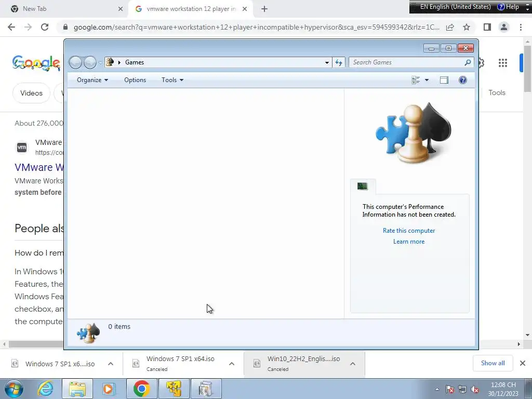Show hidden system tray icons

pyautogui.click(x=437, y=389)
